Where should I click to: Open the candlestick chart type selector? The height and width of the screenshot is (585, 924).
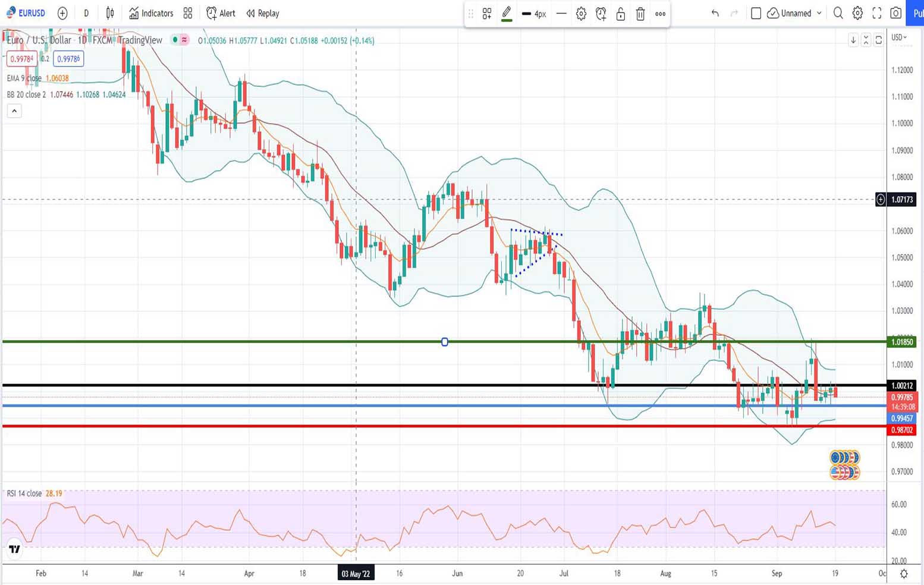pos(110,13)
